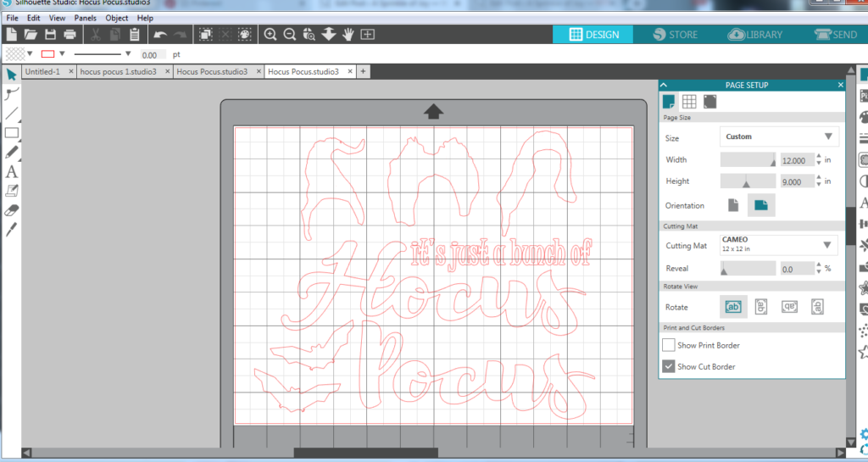Go to the SEND tab

(836, 35)
